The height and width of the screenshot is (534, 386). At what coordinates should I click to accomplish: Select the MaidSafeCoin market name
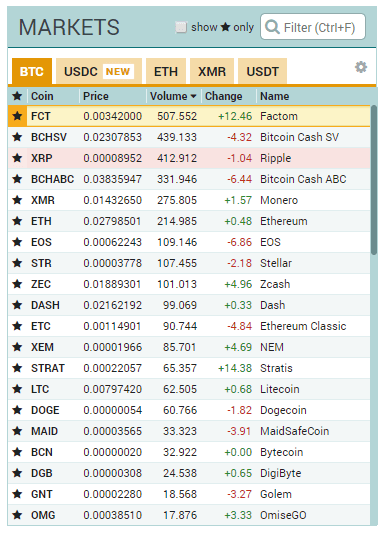click(295, 431)
